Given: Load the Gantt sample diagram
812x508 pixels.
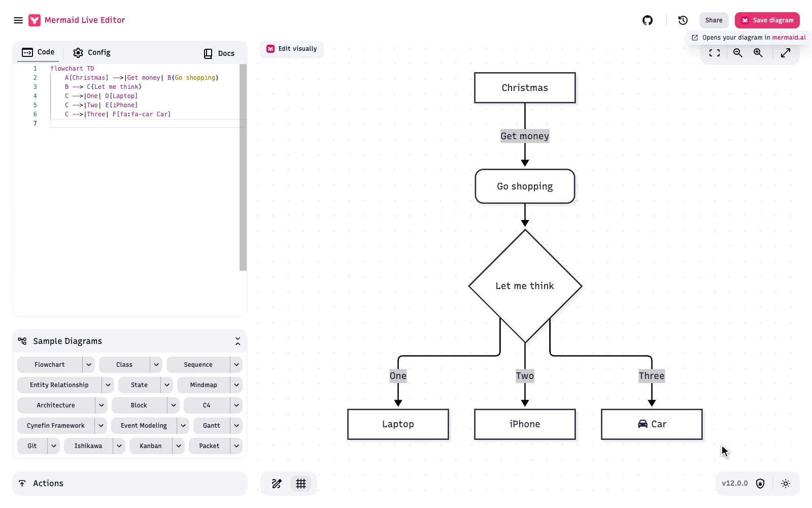Looking at the screenshot, I should 212,426.
